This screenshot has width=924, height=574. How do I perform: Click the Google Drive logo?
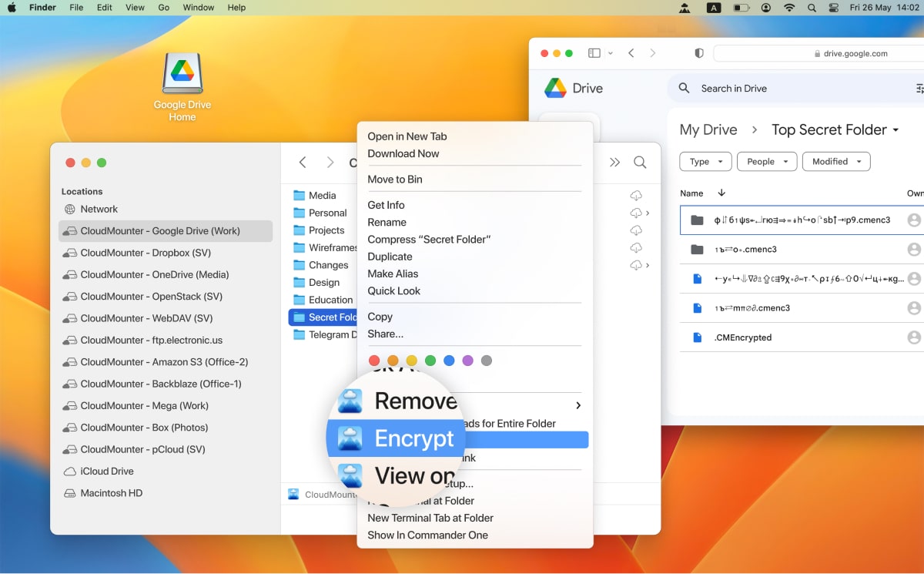pyautogui.click(x=556, y=88)
